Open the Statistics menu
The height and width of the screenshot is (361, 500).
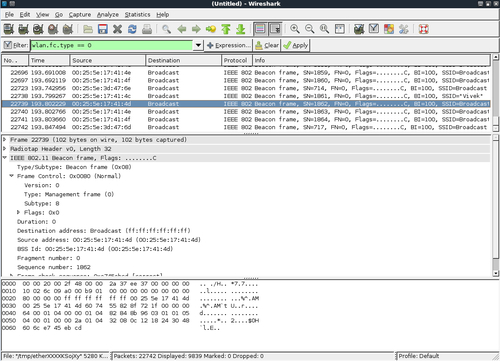(137, 15)
